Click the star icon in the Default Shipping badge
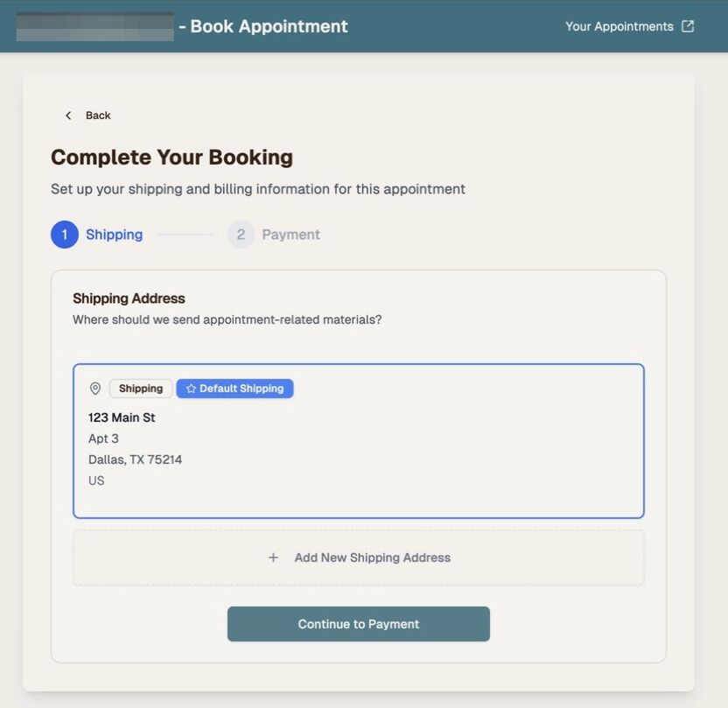The width and height of the screenshot is (728, 708). 191,389
